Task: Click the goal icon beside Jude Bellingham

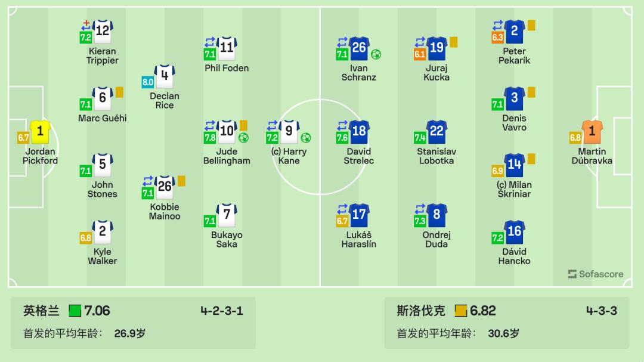Action: click(x=243, y=138)
